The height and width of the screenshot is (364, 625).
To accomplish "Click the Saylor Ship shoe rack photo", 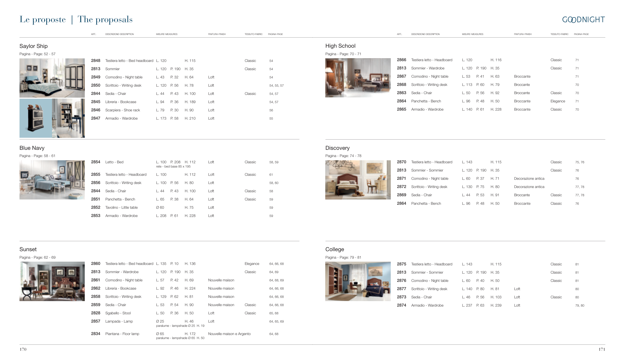I will 35,118.
